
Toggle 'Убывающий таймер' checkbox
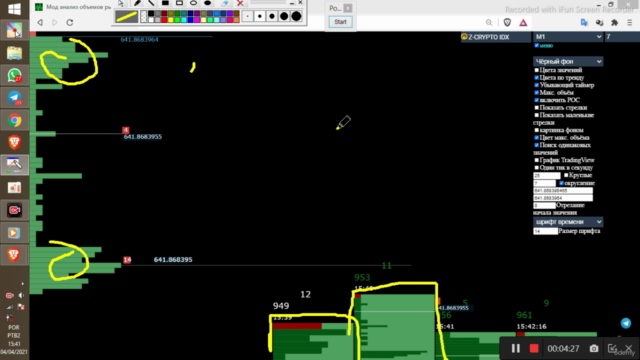(537, 85)
